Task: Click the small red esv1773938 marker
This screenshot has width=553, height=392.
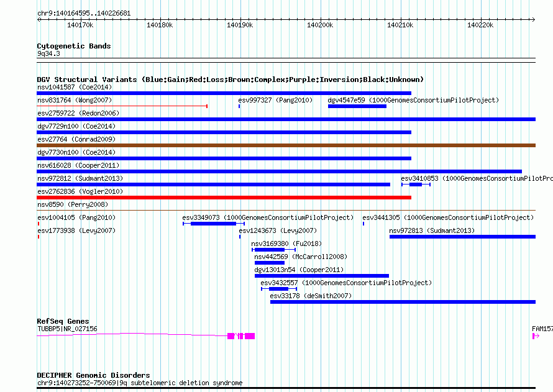Action: point(39,237)
